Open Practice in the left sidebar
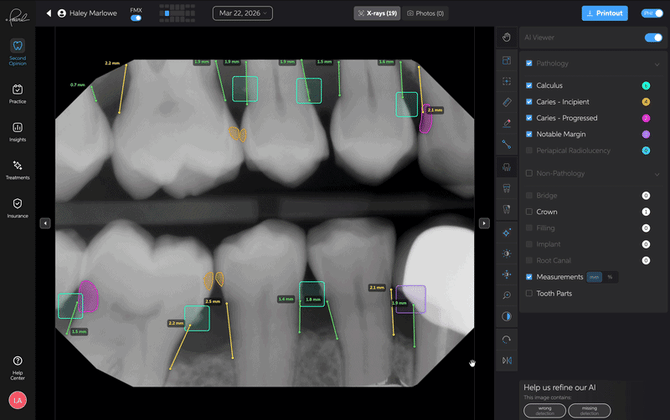 coord(18,92)
